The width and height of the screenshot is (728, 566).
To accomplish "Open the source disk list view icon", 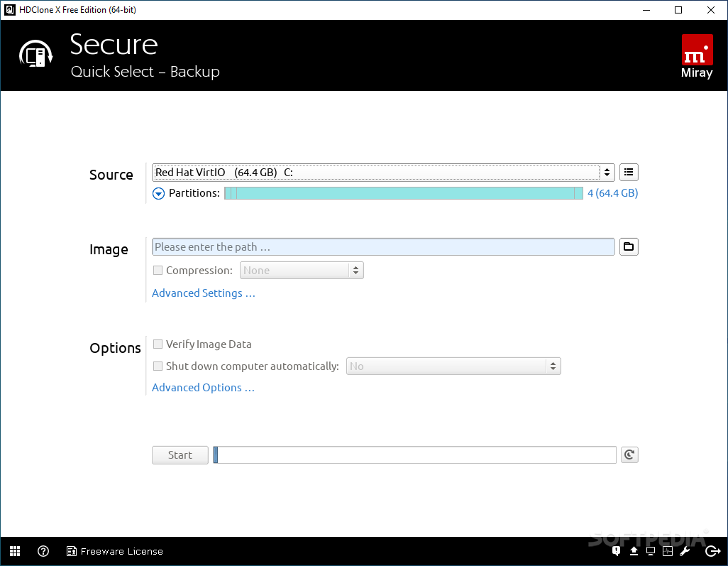I will [x=629, y=173].
